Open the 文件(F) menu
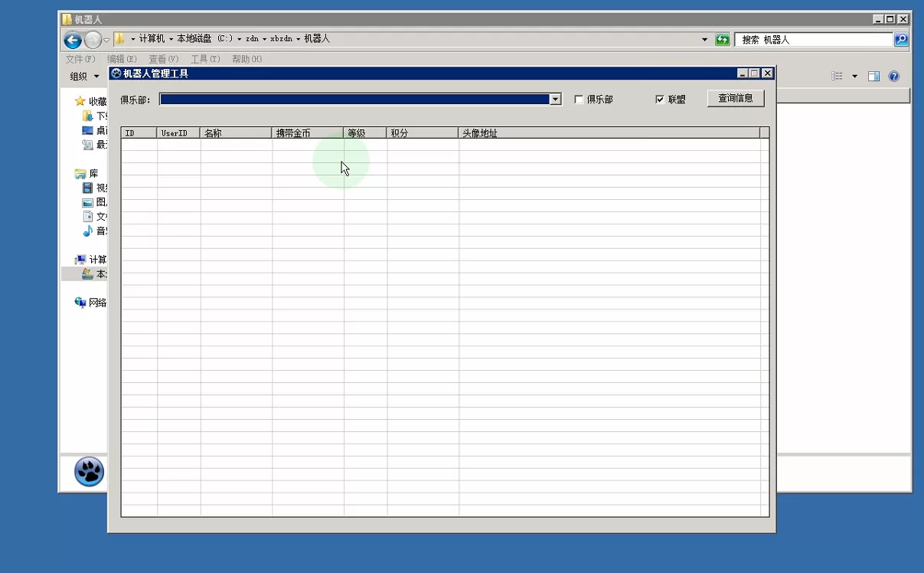Viewport: 924px width, 573px height. [x=80, y=59]
